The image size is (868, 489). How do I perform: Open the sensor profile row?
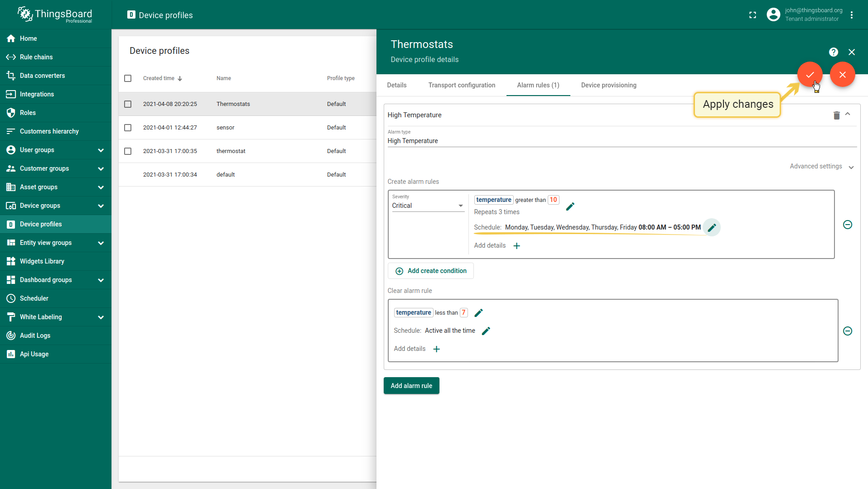click(x=247, y=128)
